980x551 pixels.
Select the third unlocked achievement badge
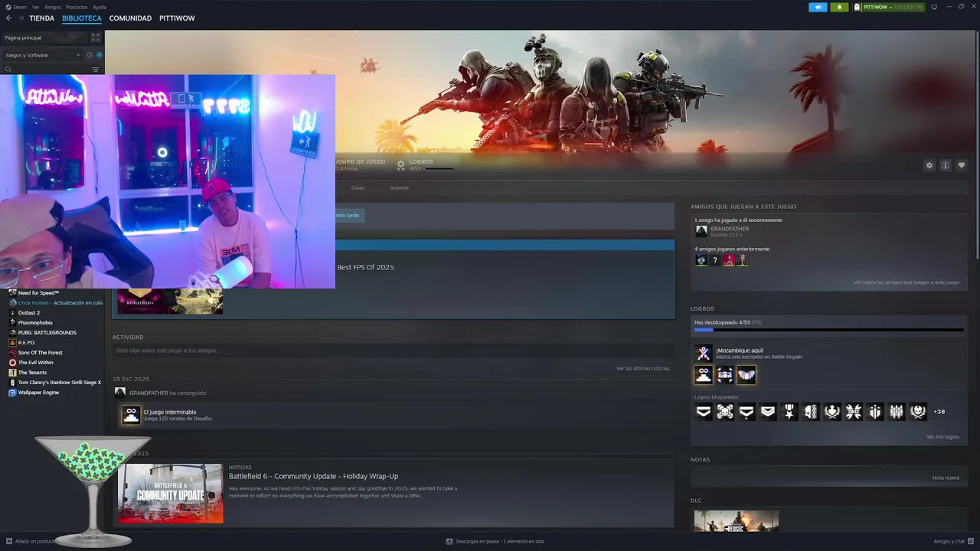(x=746, y=374)
